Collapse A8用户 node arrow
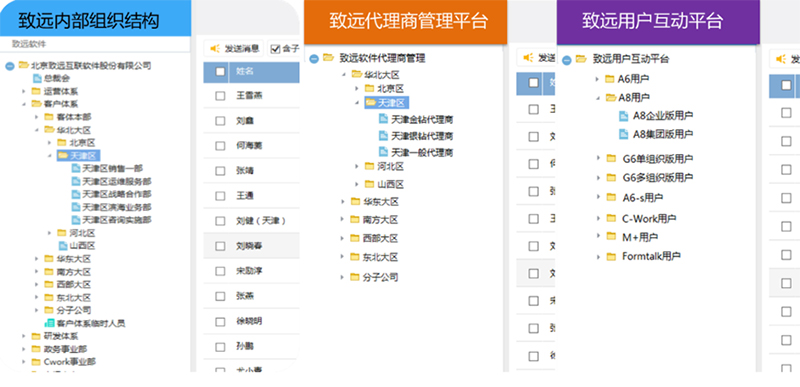The image size is (800, 387). (598, 97)
